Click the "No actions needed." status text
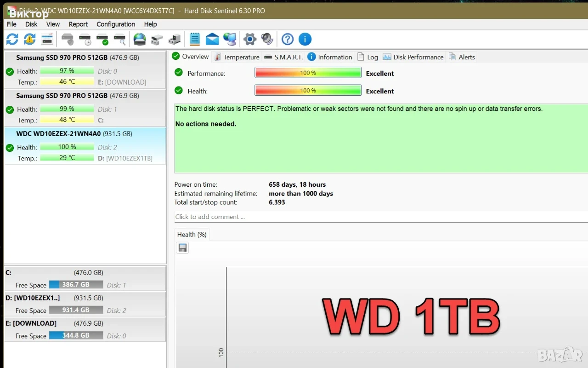The height and width of the screenshot is (368, 588). coord(206,124)
